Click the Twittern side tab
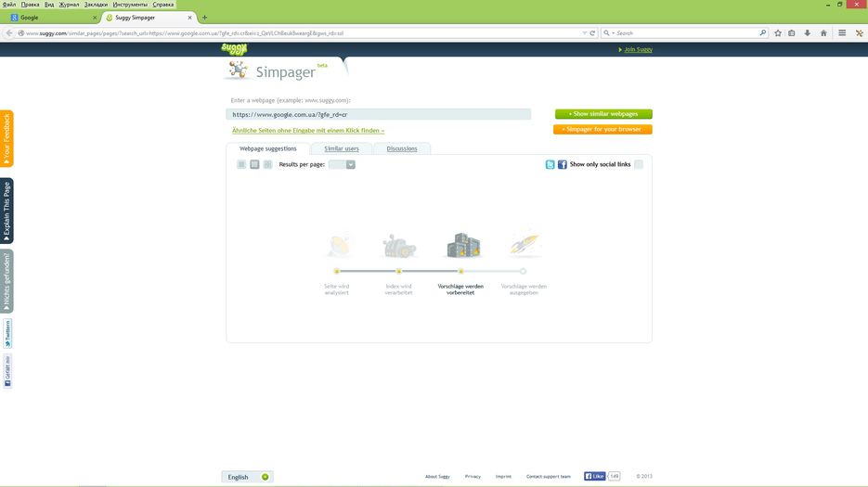 [6, 334]
